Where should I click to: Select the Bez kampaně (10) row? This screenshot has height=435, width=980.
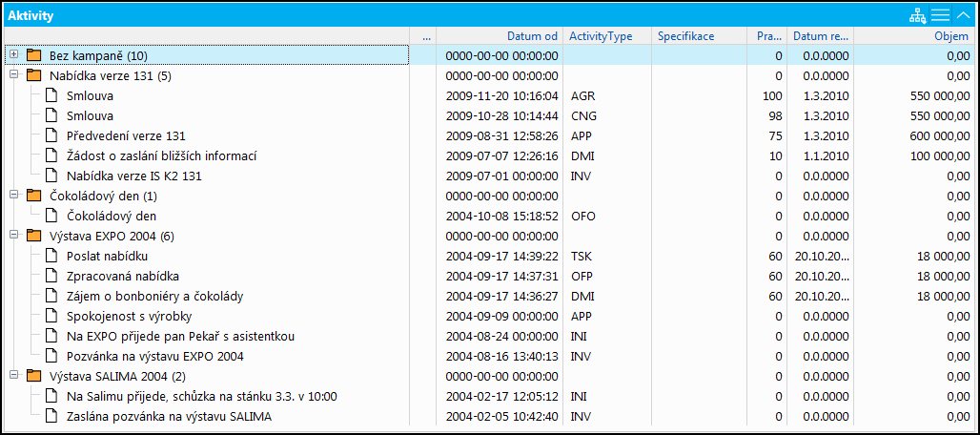click(489, 55)
